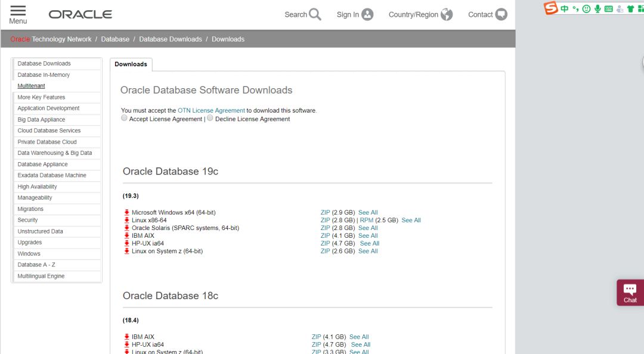The height and width of the screenshot is (354, 644).
Task: Click See All for Microsoft Windows x64
Action: pyautogui.click(x=368, y=212)
